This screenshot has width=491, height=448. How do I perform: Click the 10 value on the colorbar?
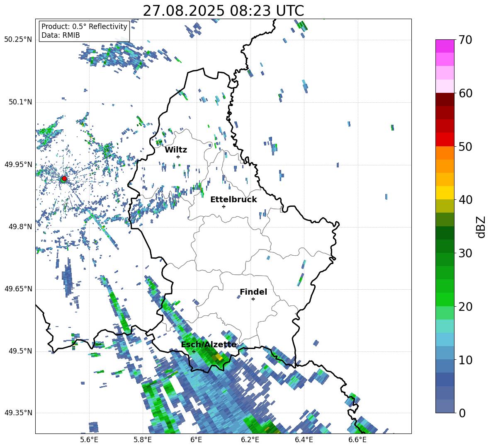[465, 360]
